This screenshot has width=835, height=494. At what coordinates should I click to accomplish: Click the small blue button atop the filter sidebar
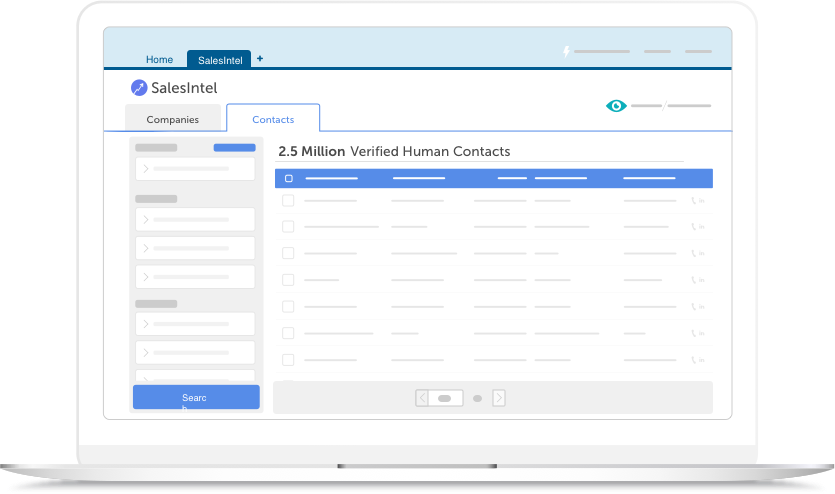click(x=234, y=147)
